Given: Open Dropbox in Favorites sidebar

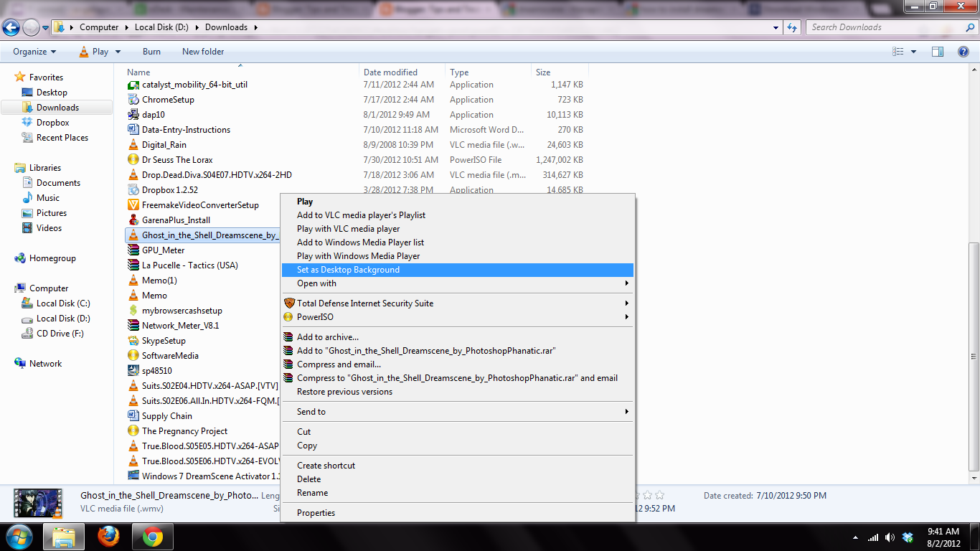Looking at the screenshot, I should coord(53,123).
